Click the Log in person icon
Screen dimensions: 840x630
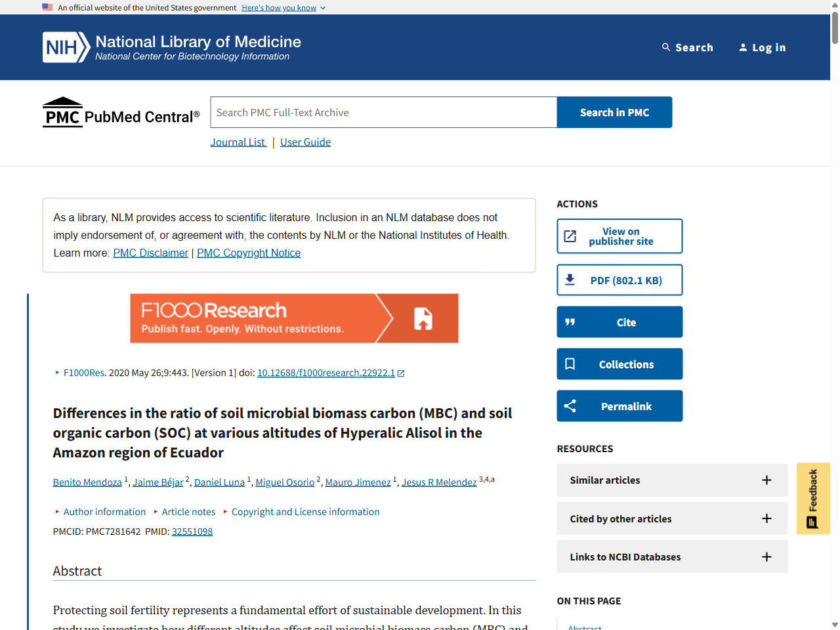pyautogui.click(x=743, y=47)
